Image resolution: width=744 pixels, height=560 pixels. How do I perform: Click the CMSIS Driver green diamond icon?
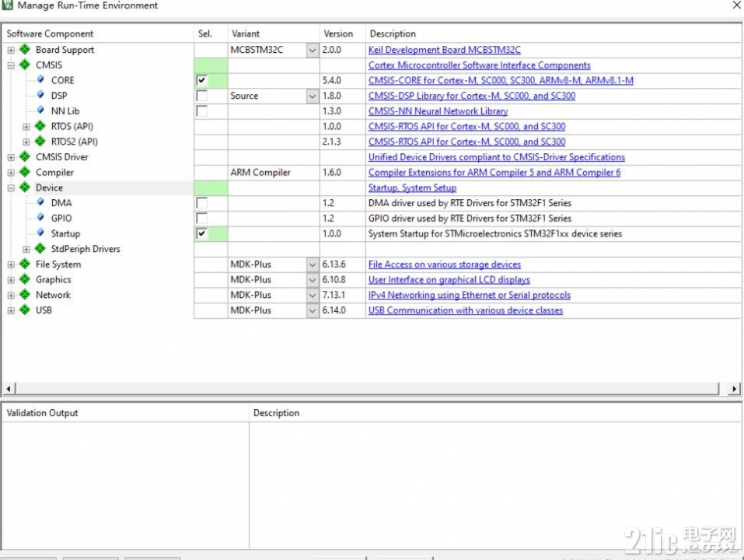(x=25, y=156)
